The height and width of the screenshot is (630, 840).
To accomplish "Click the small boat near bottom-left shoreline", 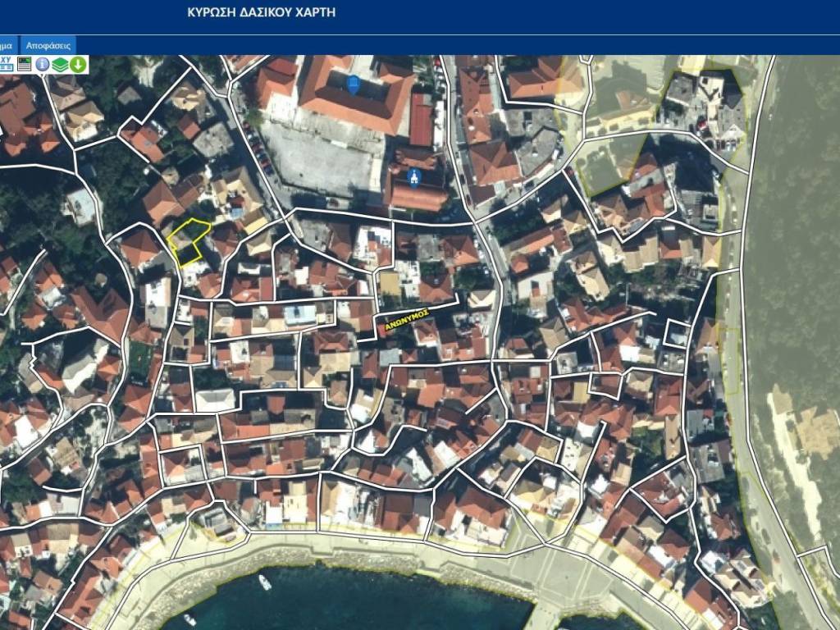I will coord(190,619).
